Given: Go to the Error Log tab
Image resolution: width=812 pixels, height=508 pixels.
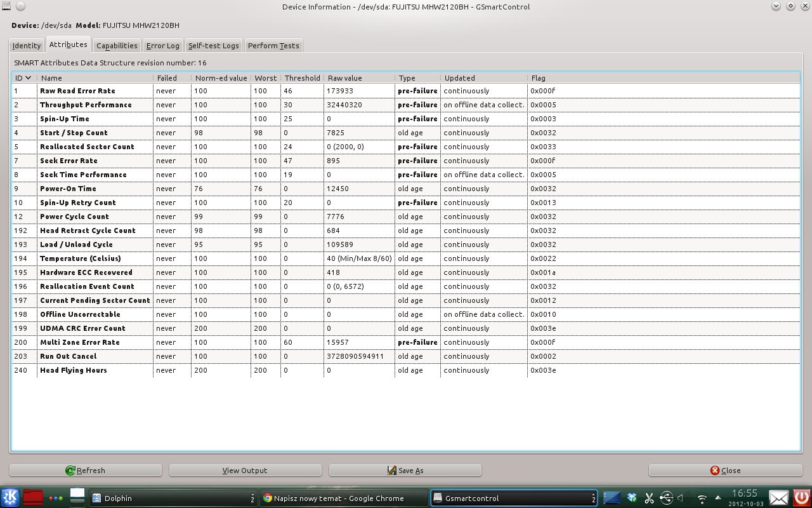Looking at the screenshot, I should [163, 46].
